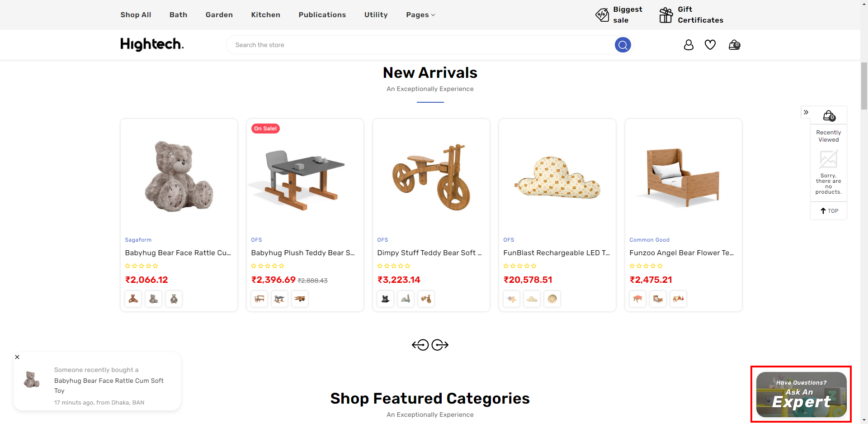The height and width of the screenshot is (424, 868).
Task: Open the wishlist heart icon
Action: [x=710, y=45]
